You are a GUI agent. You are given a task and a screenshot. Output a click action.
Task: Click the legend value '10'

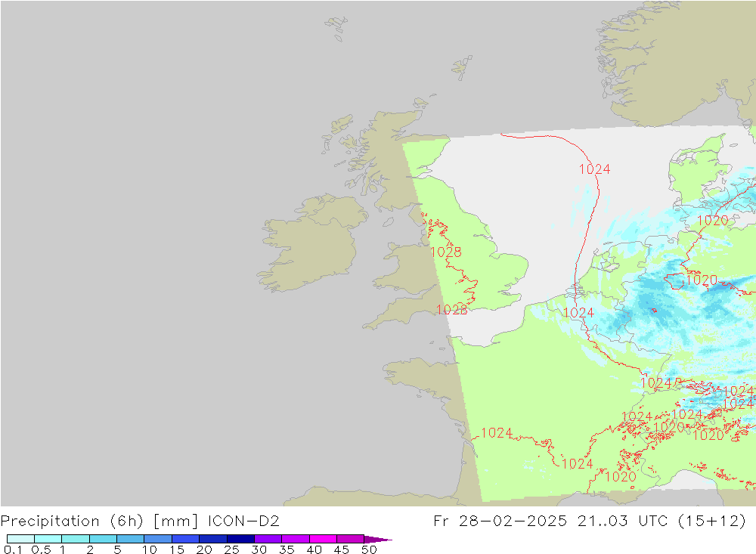150,549
